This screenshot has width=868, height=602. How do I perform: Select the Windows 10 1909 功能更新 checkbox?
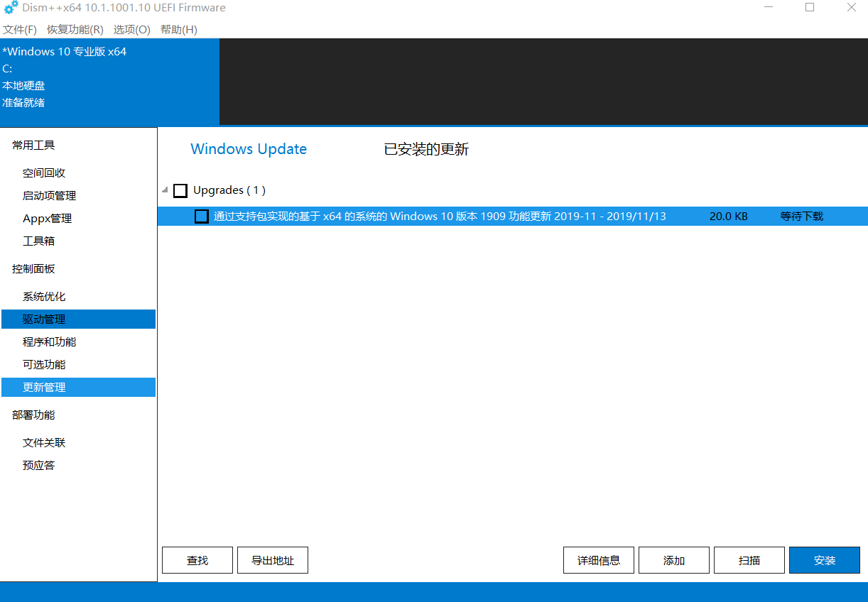(201, 216)
